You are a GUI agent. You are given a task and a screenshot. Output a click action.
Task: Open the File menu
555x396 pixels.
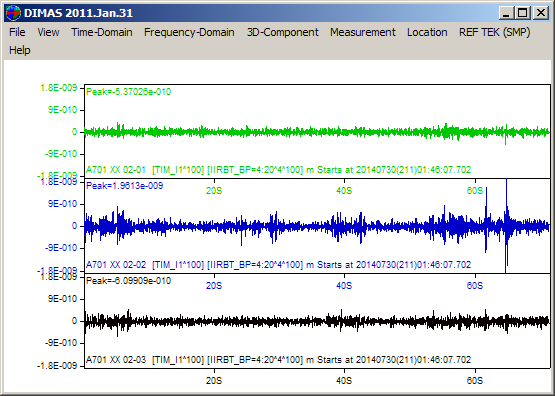coord(17,32)
